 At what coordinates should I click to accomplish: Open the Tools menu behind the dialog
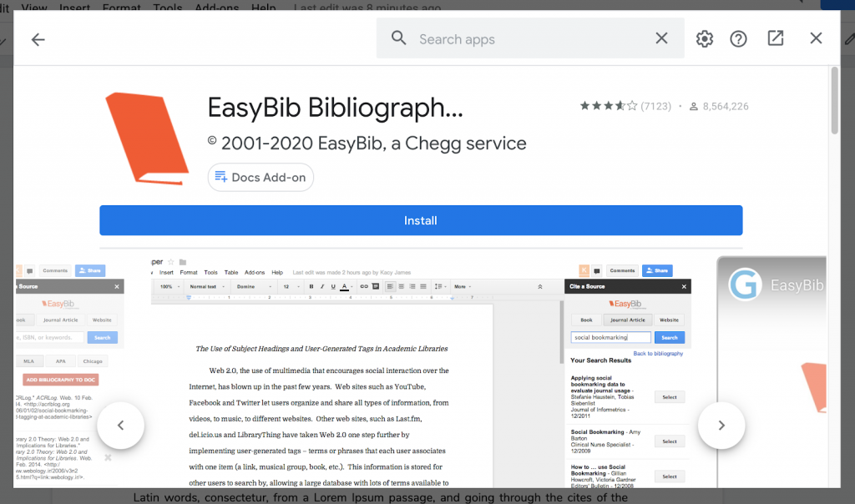pos(167,7)
